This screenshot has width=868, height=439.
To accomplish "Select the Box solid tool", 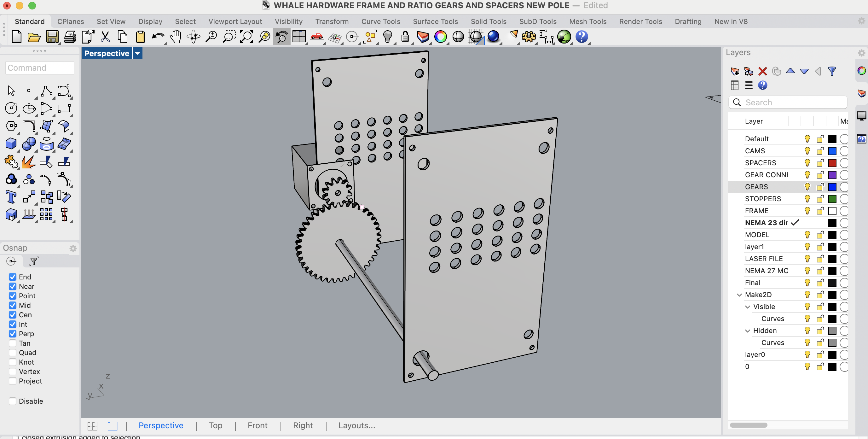I will pos(11,144).
